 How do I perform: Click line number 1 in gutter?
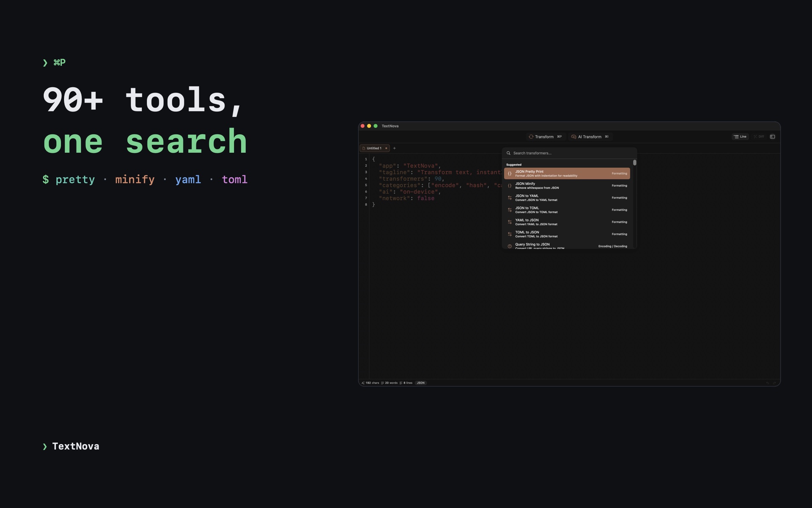(x=366, y=159)
